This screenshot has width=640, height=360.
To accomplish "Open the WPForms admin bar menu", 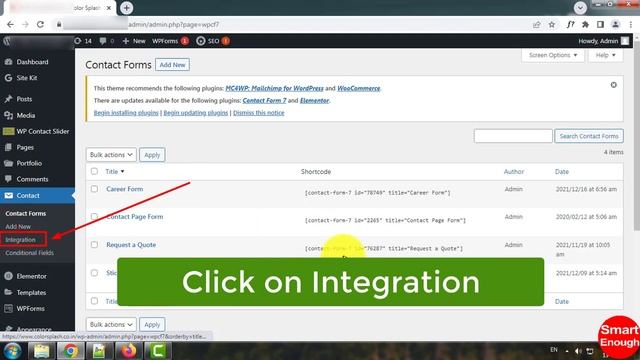I will point(170,41).
